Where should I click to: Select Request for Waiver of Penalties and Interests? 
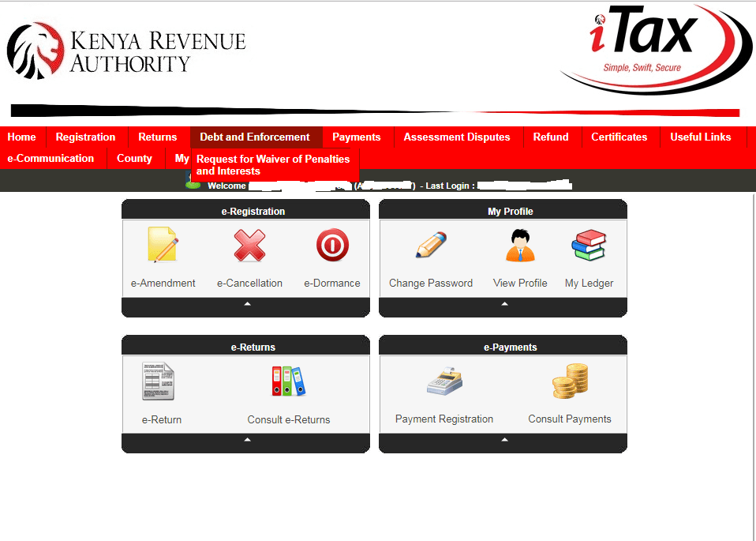(275, 165)
